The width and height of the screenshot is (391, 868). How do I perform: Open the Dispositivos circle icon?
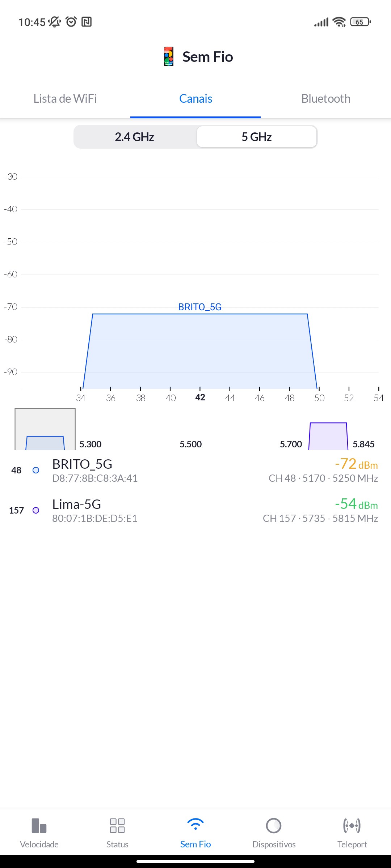(x=274, y=826)
